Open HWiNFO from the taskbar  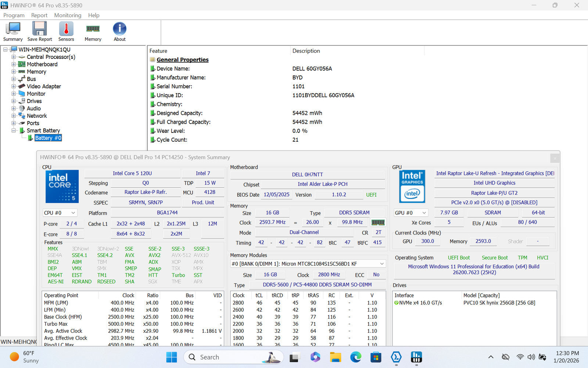pyautogui.click(x=416, y=357)
